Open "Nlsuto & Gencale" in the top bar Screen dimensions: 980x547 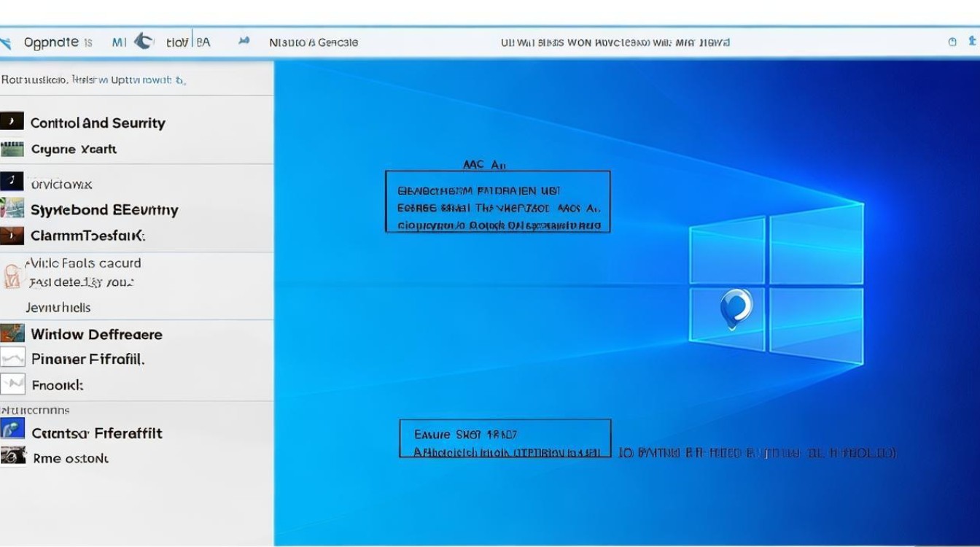pyautogui.click(x=314, y=42)
